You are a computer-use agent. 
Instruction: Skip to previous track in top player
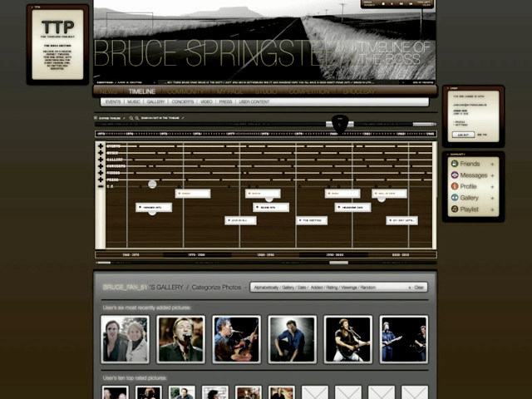pos(401,3)
